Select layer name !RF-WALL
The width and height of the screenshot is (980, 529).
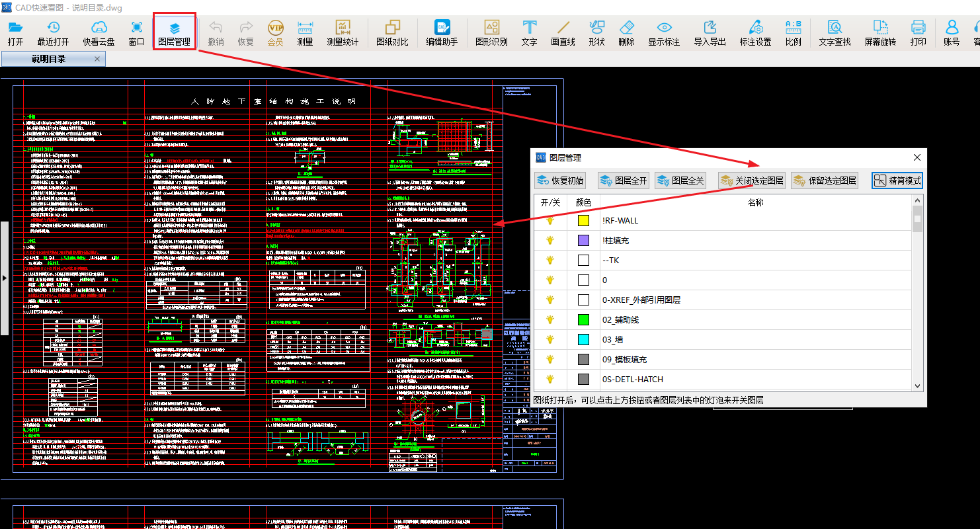point(620,221)
